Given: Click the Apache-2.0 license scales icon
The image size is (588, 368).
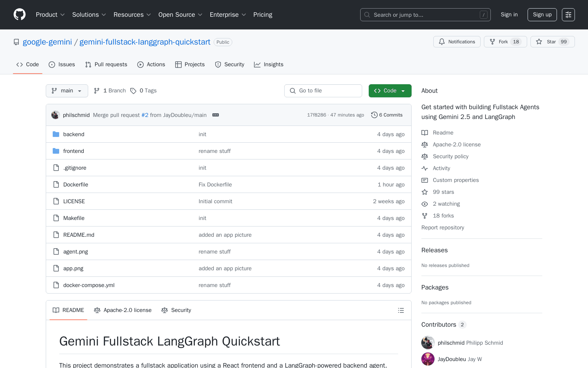Looking at the screenshot, I should point(424,144).
